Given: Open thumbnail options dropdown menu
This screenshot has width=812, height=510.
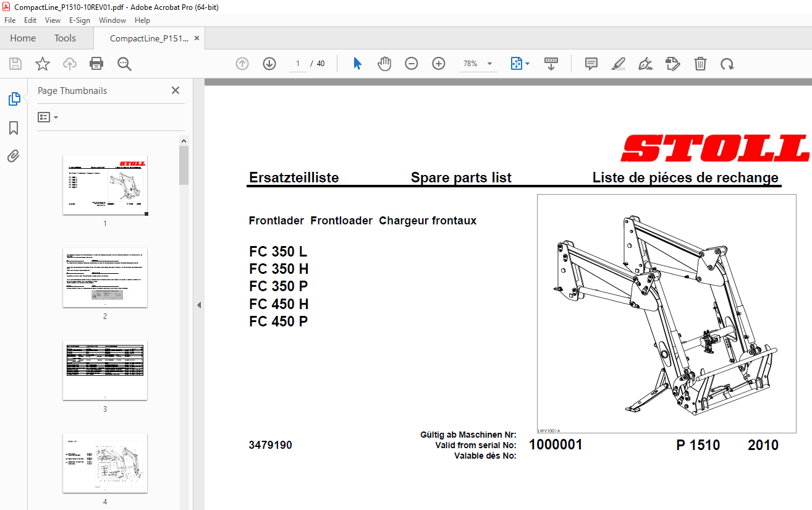Looking at the screenshot, I should (x=48, y=117).
